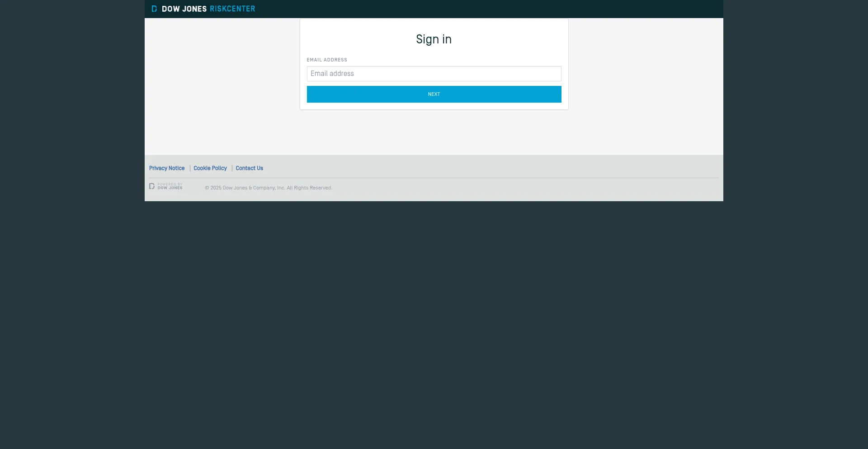Click the 'Sign in' heading text
The height and width of the screenshot is (449, 868).
click(x=434, y=39)
